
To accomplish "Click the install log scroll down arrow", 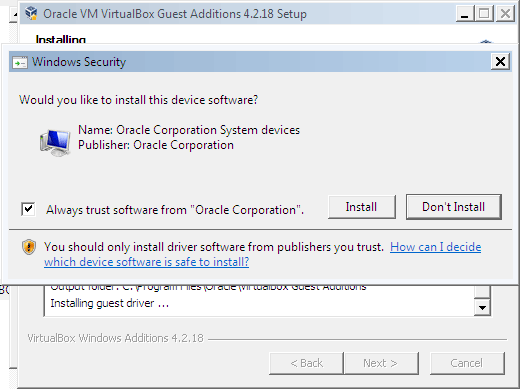I will click(x=482, y=307).
